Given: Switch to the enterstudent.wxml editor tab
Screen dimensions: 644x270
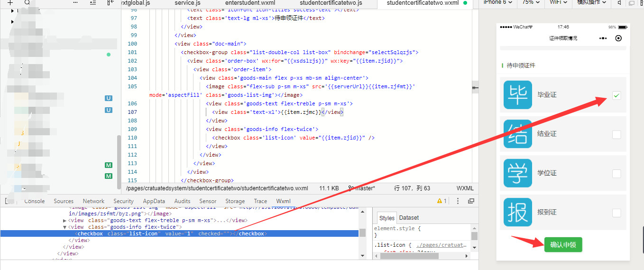Looking at the screenshot, I should click(x=250, y=3).
